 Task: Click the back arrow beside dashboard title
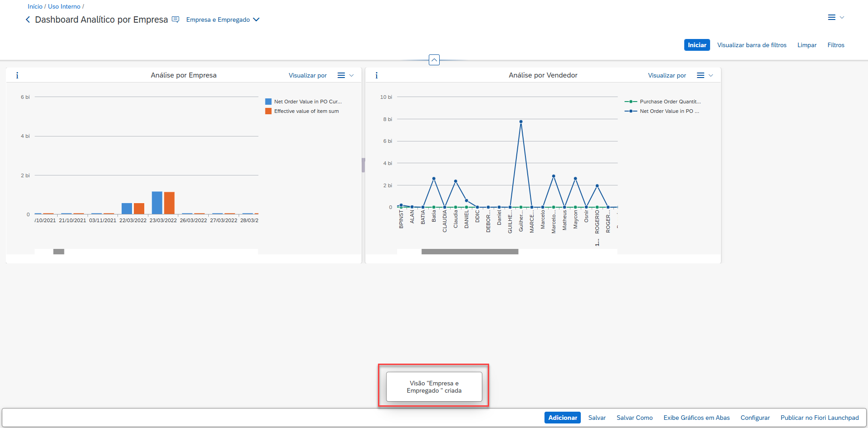(28, 19)
